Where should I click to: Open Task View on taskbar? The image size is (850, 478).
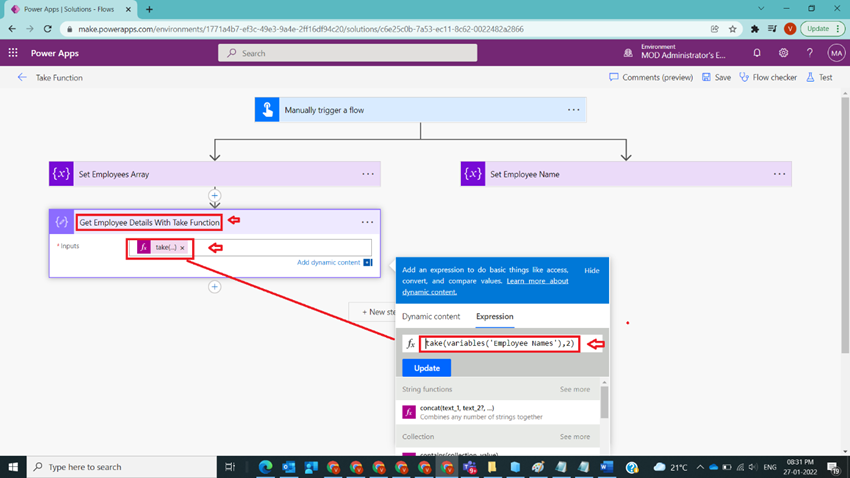click(230, 467)
